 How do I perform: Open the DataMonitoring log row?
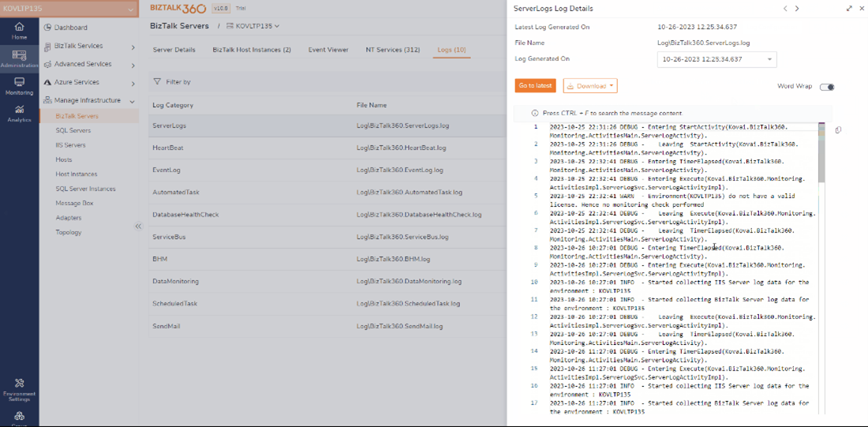coord(327,281)
